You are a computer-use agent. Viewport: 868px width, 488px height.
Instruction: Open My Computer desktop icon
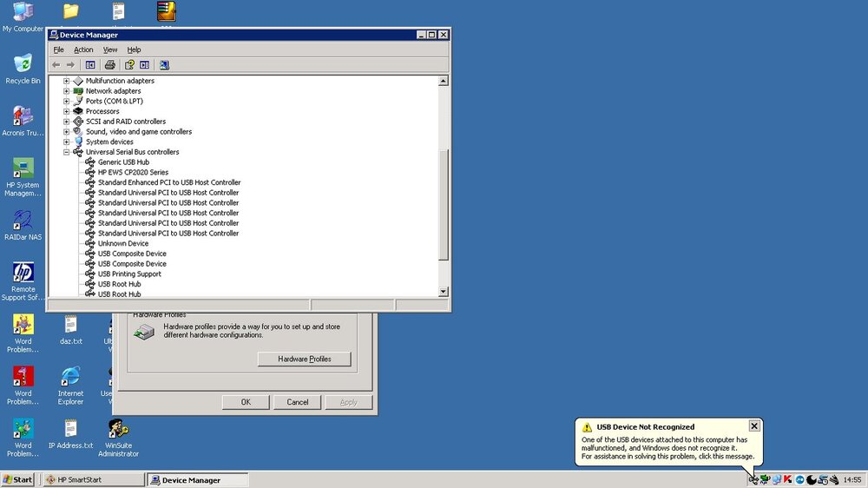point(23,17)
